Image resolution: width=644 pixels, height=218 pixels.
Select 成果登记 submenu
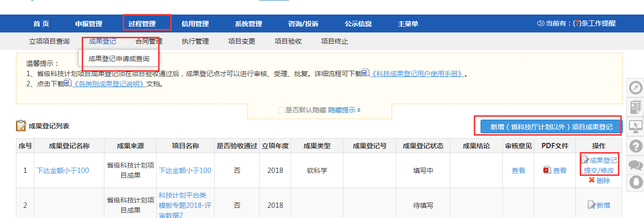[102, 41]
